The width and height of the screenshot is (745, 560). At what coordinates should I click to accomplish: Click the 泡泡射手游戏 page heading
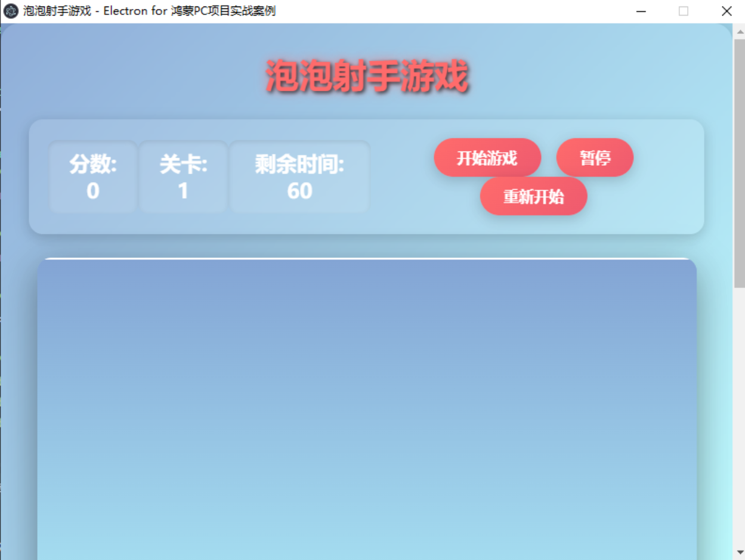pos(366,76)
